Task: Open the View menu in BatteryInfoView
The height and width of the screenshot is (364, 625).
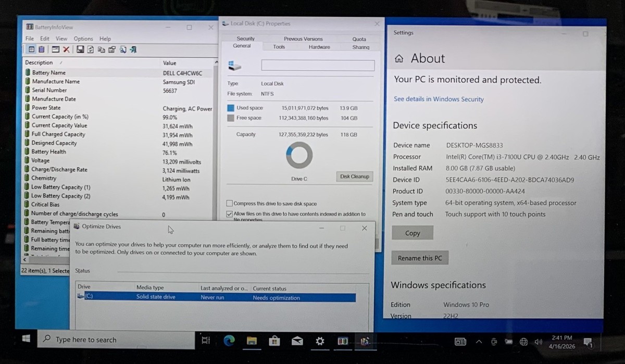Action: (x=61, y=39)
